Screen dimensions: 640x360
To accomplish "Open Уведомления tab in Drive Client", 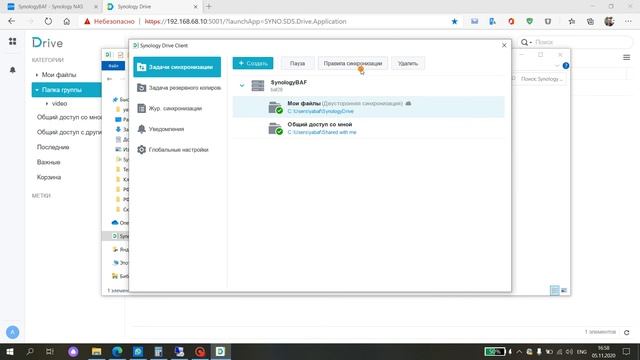I will click(x=177, y=129).
